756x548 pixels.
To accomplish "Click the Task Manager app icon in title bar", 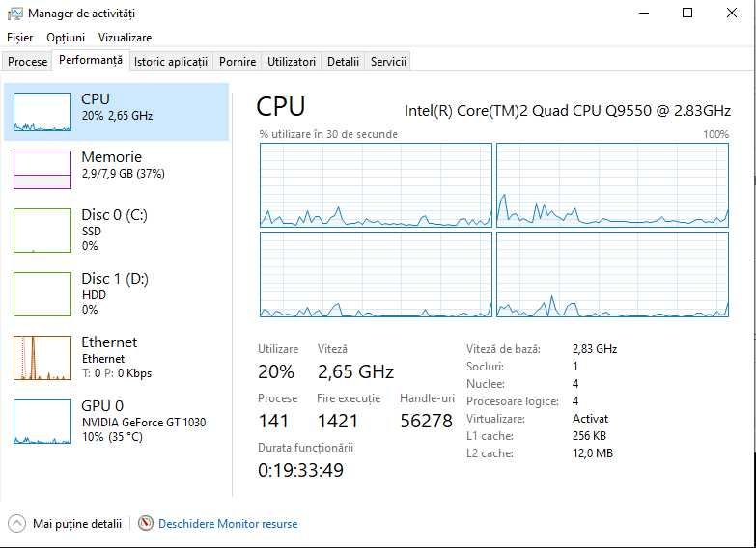I will click(15, 14).
